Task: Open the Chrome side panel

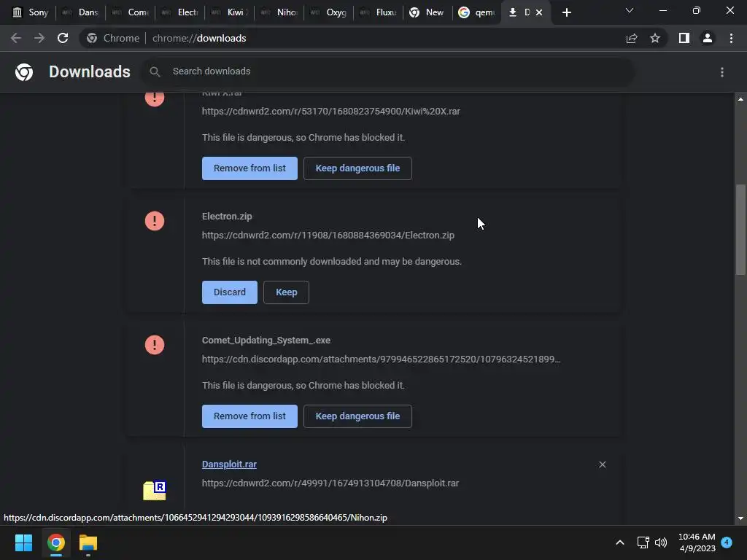Action: click(x=684, y=38)
